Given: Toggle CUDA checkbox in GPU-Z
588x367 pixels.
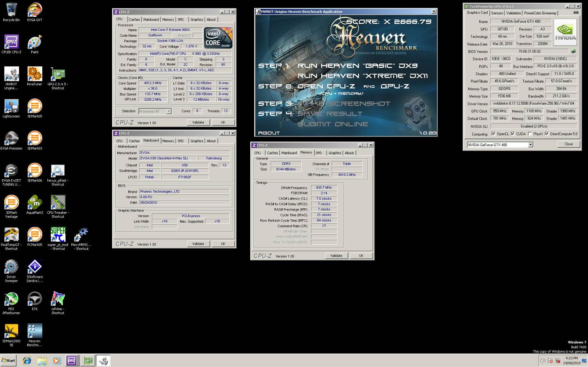Looking at the screenshot, I should click(512, 134).
